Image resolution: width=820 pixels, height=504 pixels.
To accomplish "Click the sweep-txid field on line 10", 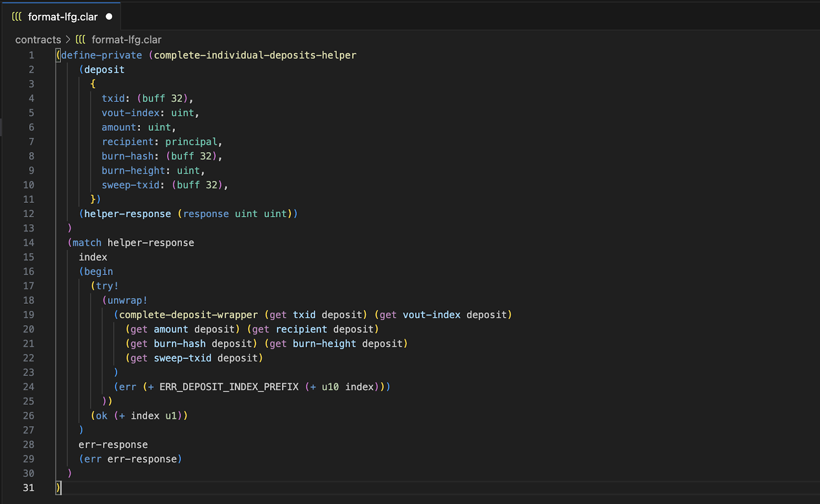I will (x=130, y=185).
